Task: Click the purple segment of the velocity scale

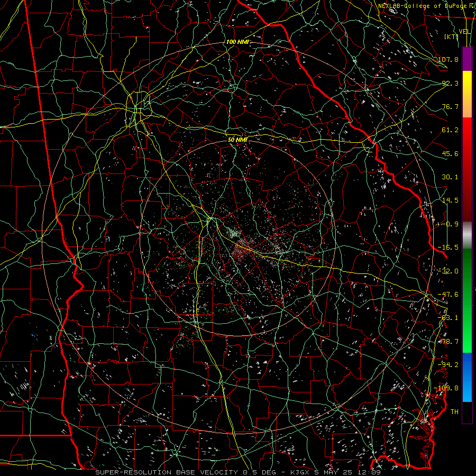Action: (467, 59)
